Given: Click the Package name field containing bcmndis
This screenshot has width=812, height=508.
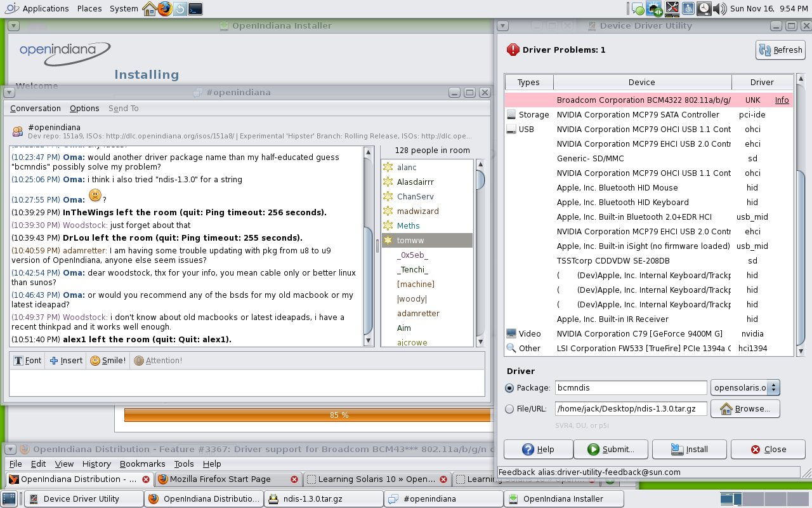Looking at the screenshot, I should (631, 387).
